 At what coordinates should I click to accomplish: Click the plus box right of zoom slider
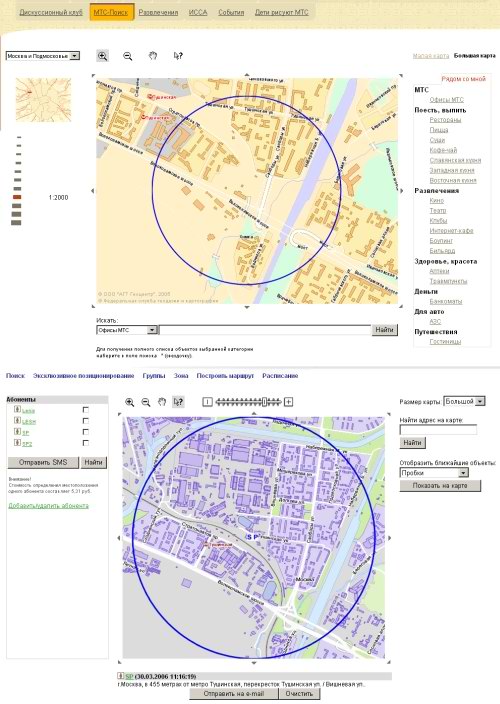(289, 402)
